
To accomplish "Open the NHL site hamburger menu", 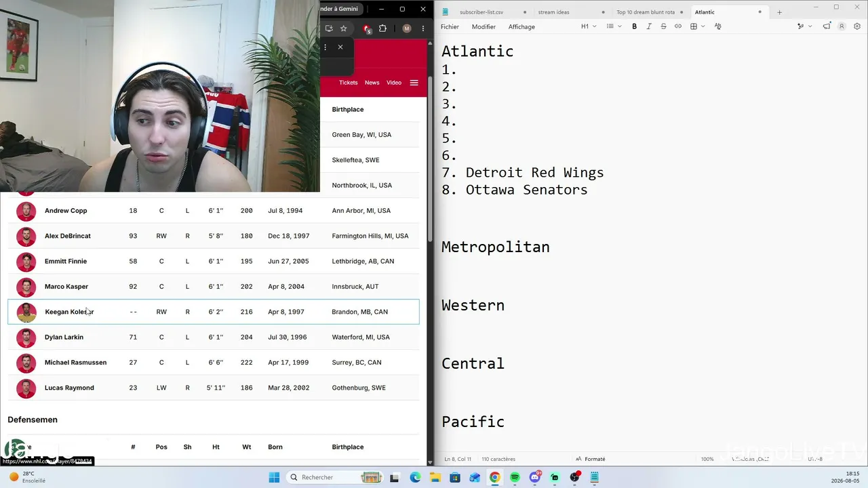I will [414, 83].
